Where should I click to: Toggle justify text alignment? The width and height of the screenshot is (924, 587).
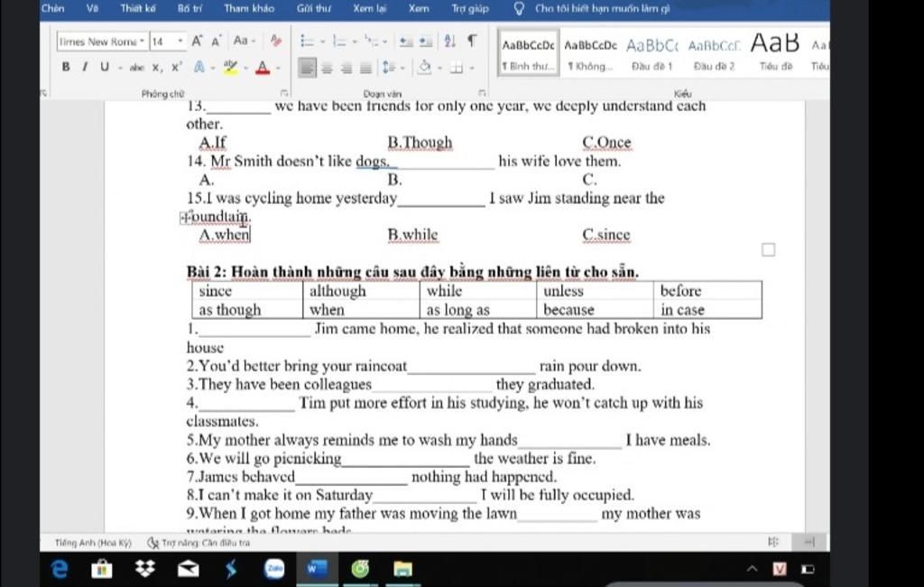click(x=365, y=69)
